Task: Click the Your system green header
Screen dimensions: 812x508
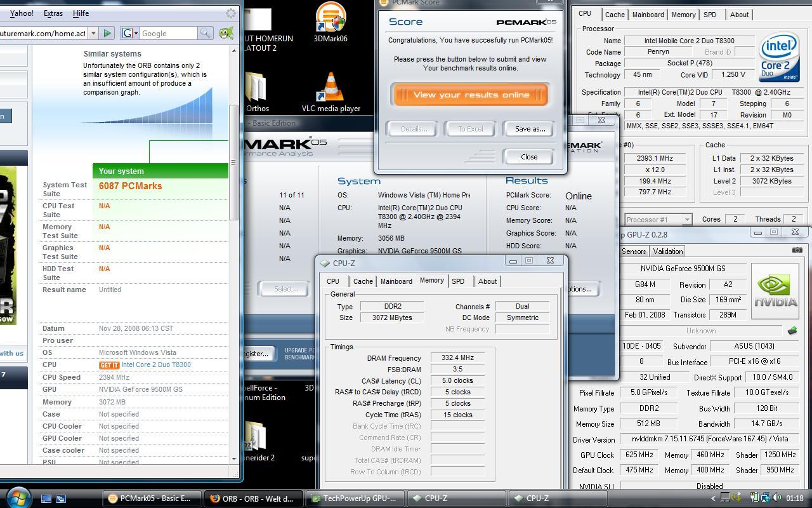Action: pos(160,171)
